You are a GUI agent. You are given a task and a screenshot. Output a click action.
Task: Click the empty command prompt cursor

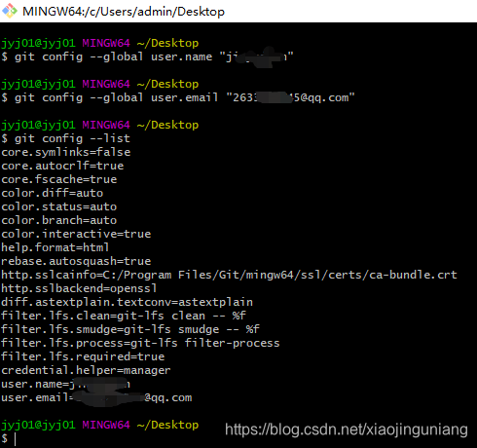[x=15, y=439]
